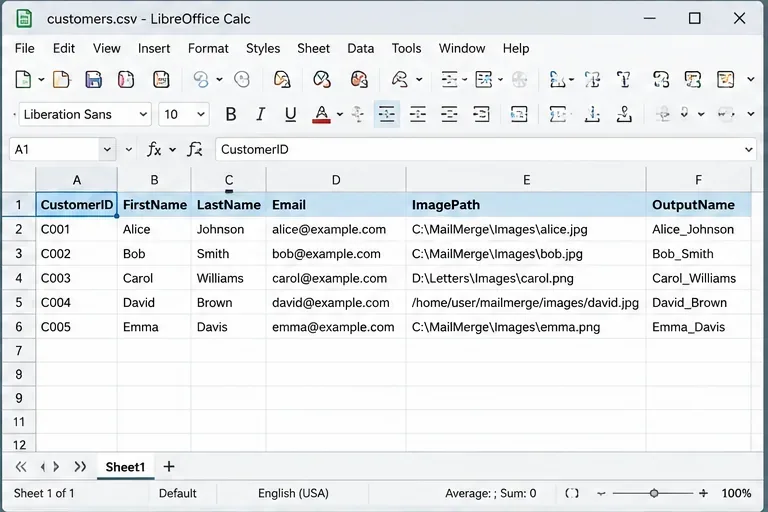Click the insert columns toolbar icon
The height and width of the screenshot is (512, 768).
[484, 79]
